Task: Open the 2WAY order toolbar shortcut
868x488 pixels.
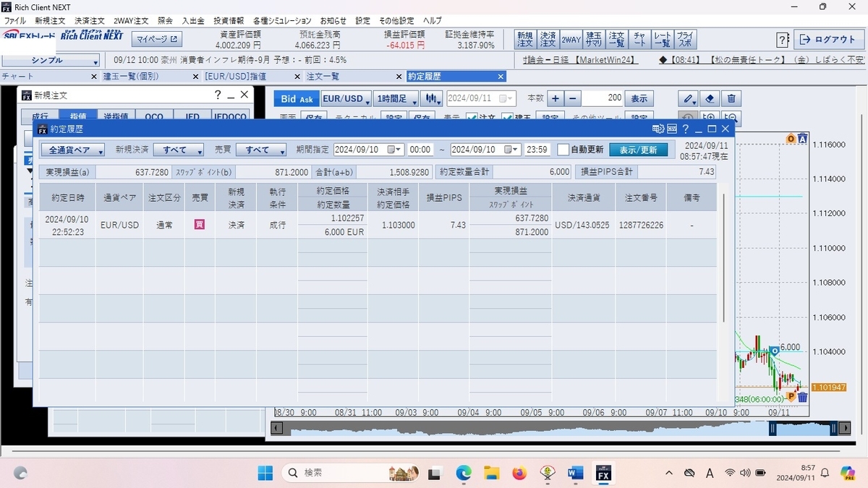Action: [571, 39]
